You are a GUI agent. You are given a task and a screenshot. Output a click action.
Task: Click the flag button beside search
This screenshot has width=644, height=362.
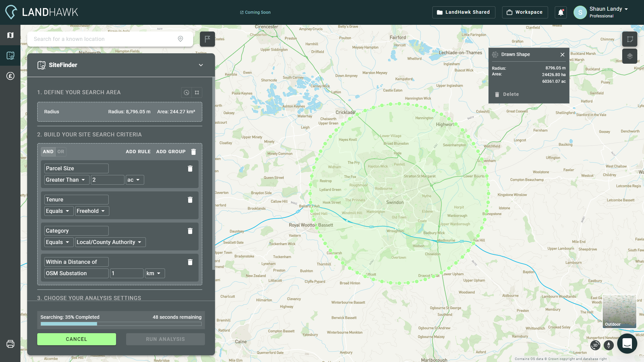[x=207, y=39]
